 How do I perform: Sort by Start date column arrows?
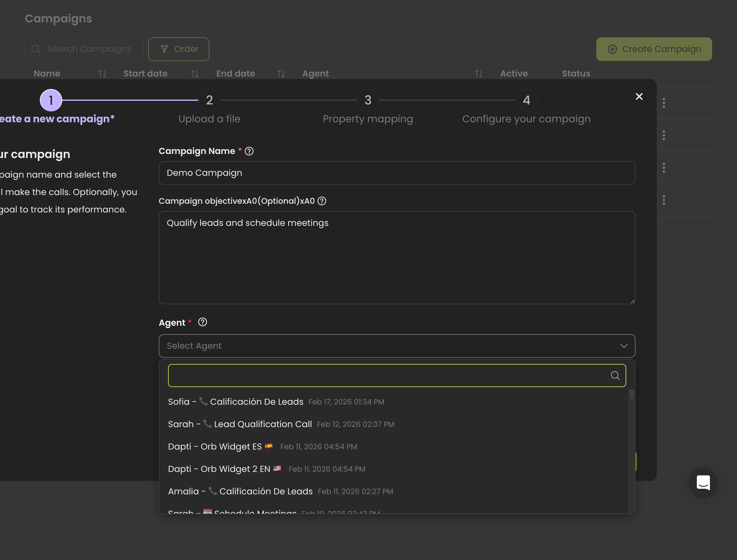coord(195,74)
